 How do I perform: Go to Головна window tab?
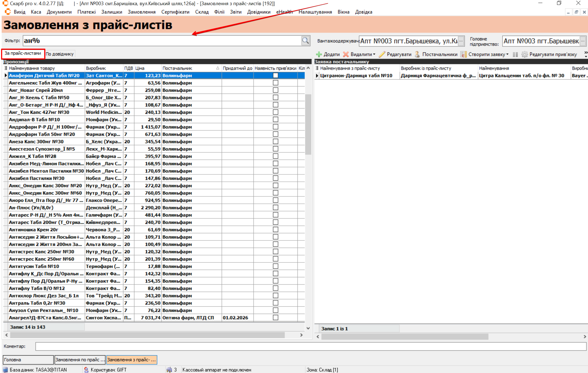tap(28, 360)
